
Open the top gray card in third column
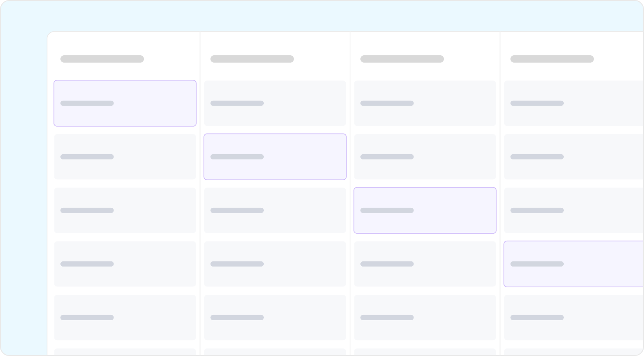[x=425, y=103]
